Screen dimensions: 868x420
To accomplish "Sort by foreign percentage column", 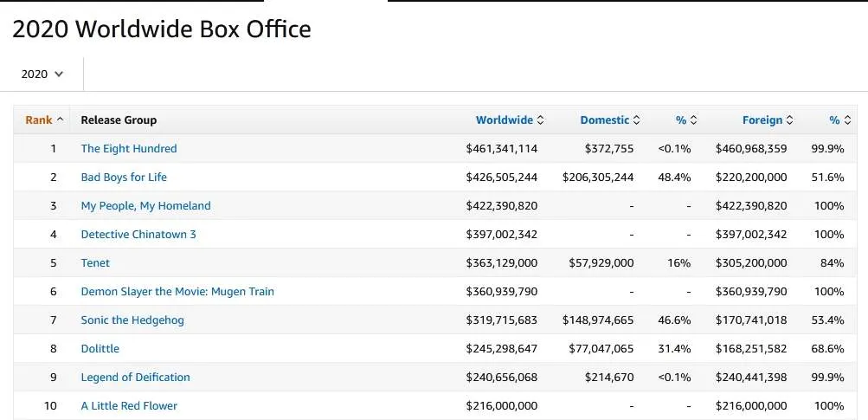I will 839,120.
